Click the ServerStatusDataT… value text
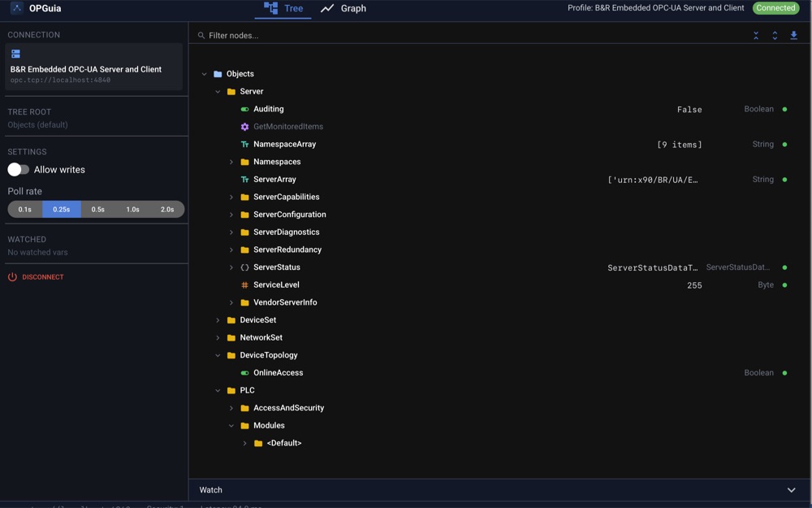This screenshot has height=508, width=812. pos(653,268)
